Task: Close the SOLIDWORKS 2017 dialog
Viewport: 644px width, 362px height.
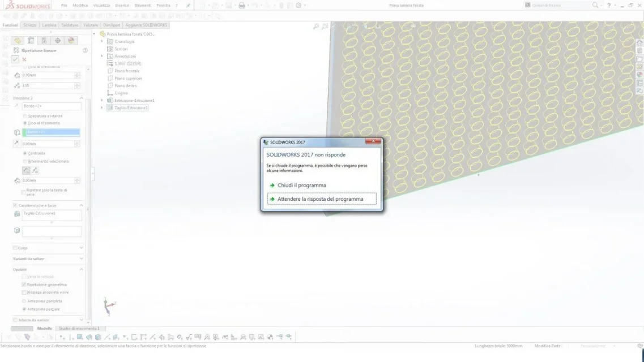Action: coord(373,141)
